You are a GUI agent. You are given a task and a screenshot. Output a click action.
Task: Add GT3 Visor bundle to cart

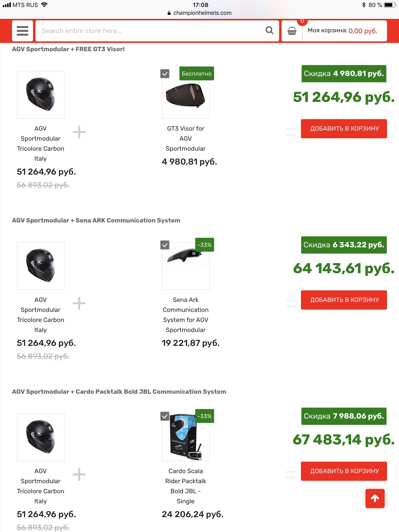(344, 129)
